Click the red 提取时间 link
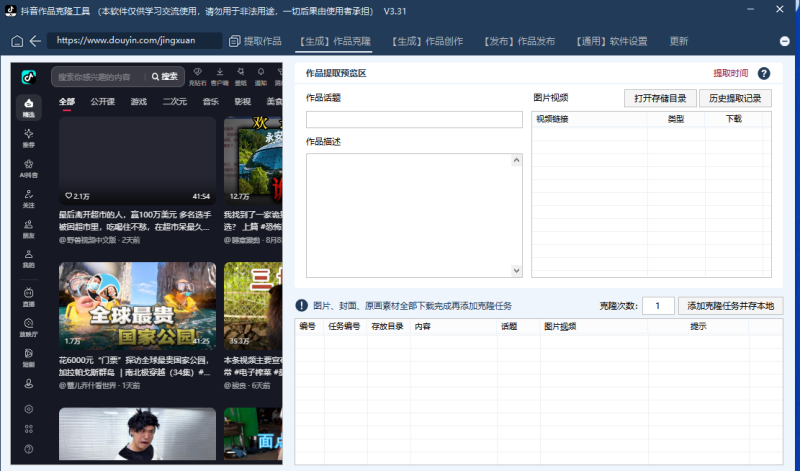800x471 pixels. 730,73
